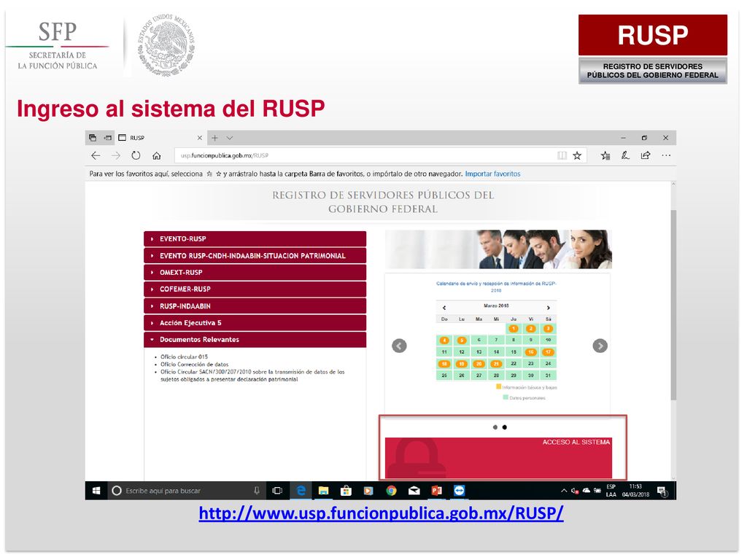Refresh the RUSP page

pyautogui.click(x=136, y=156)
